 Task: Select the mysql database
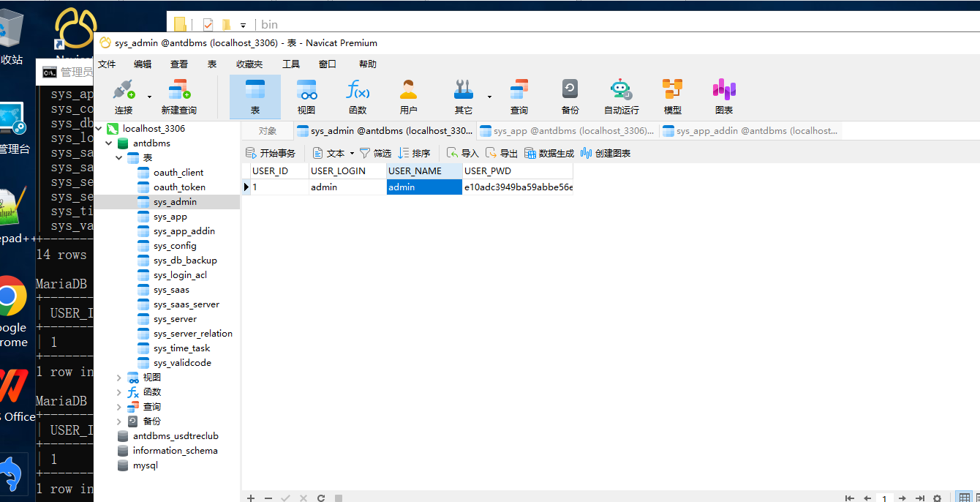click(145, 465)
